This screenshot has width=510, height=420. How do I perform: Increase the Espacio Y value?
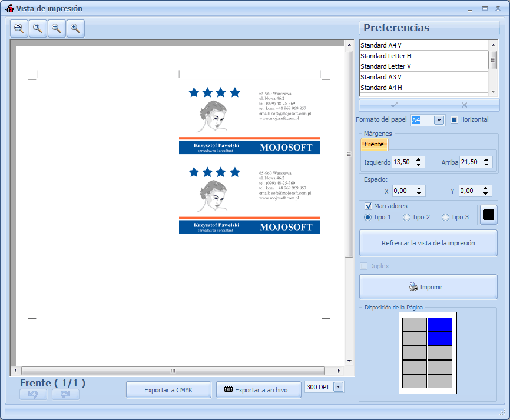[485, 188]
